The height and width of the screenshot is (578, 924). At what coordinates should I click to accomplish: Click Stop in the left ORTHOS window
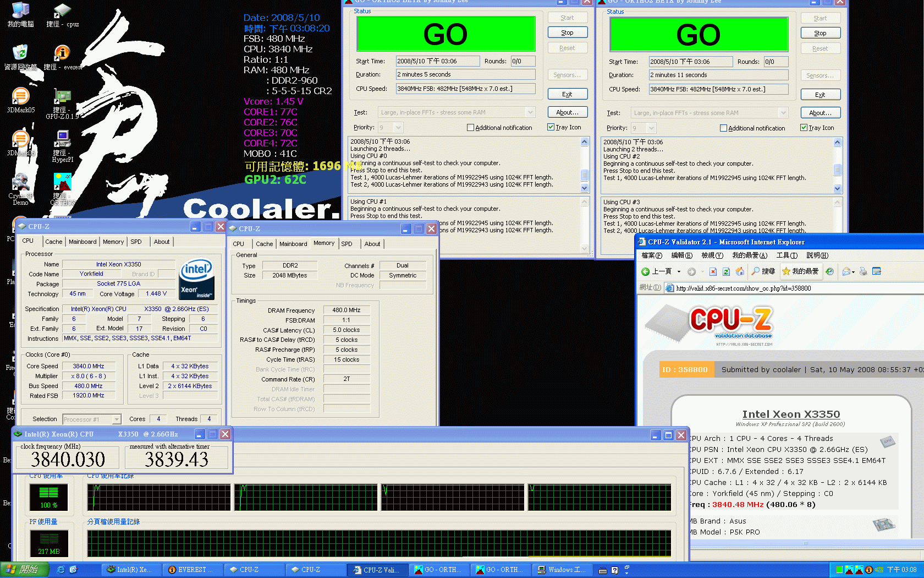pos(568,32)
